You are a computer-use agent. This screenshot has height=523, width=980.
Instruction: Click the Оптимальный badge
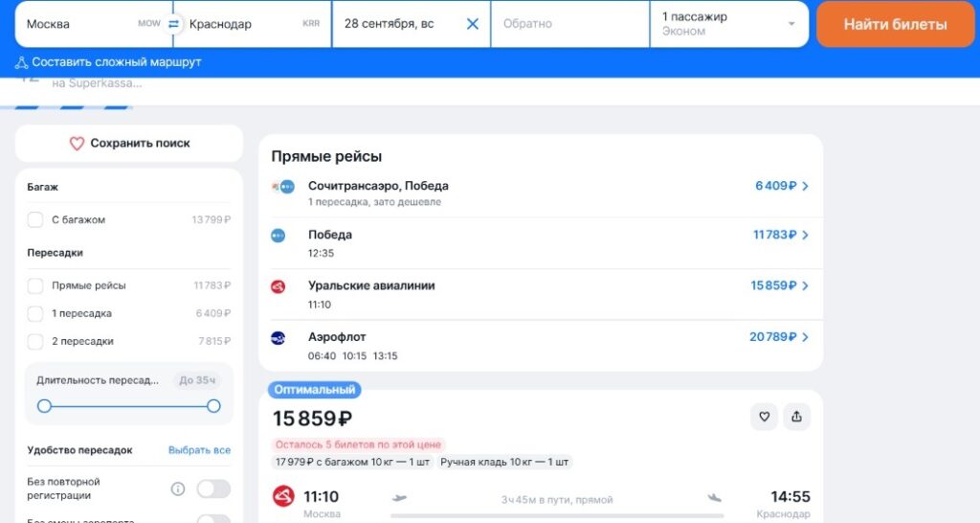[314, 390]
